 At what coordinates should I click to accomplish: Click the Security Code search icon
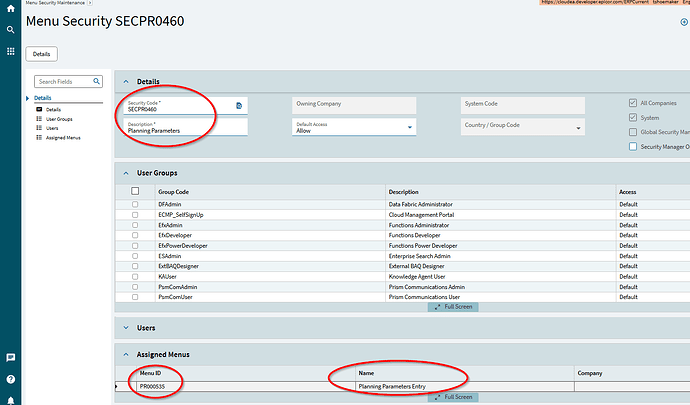pos(239,105)
